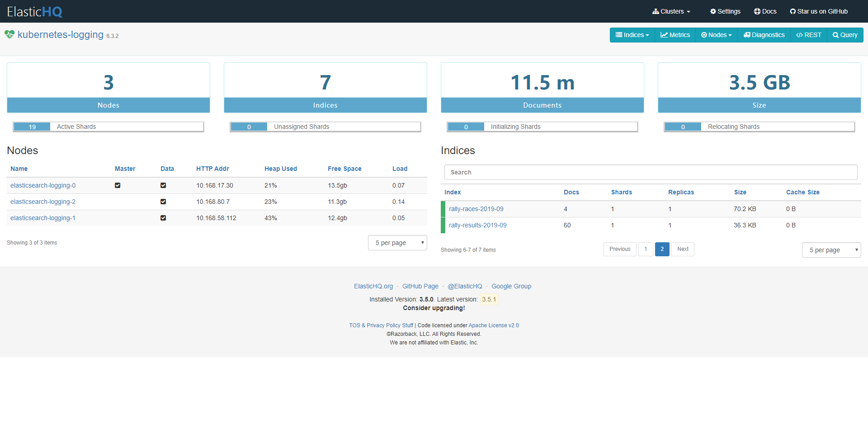Viewport: 868px width, 438px height.
Task: Click the 7 Indices summary card
Action: tap(325, 88)
